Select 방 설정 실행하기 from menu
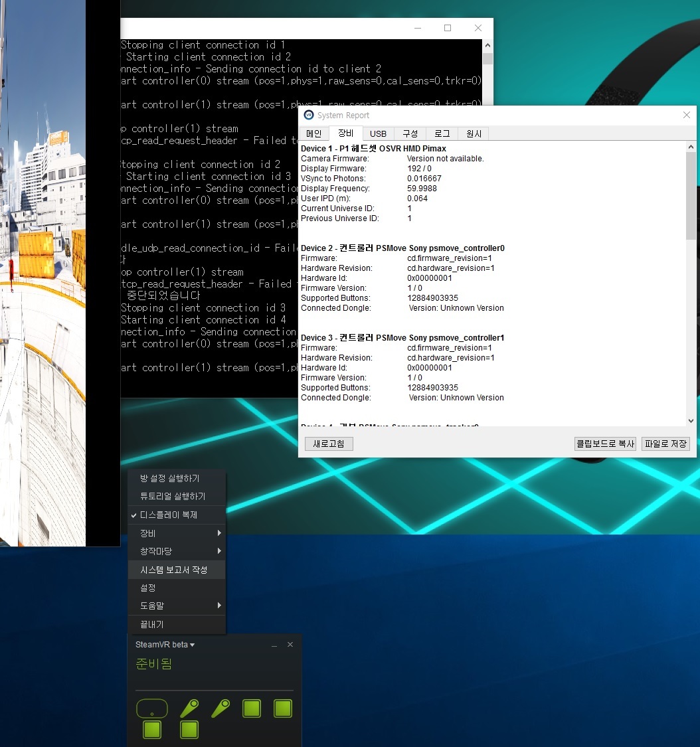The height and width of the screenshot is (747, 700). click(x=177, y=478)
